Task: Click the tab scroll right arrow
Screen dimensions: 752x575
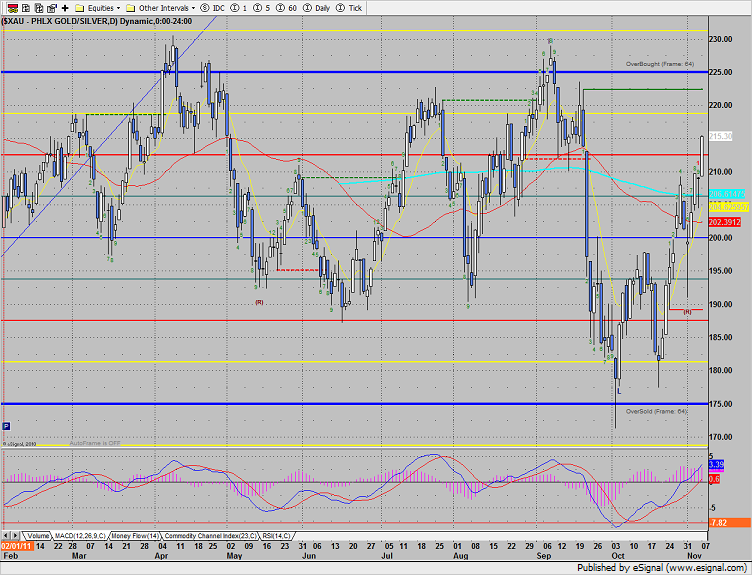Action: tap(15, 535)
